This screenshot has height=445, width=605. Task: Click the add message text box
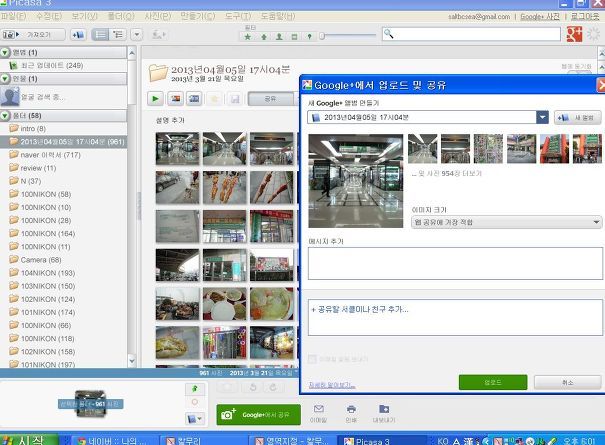(x=455, y=263)
